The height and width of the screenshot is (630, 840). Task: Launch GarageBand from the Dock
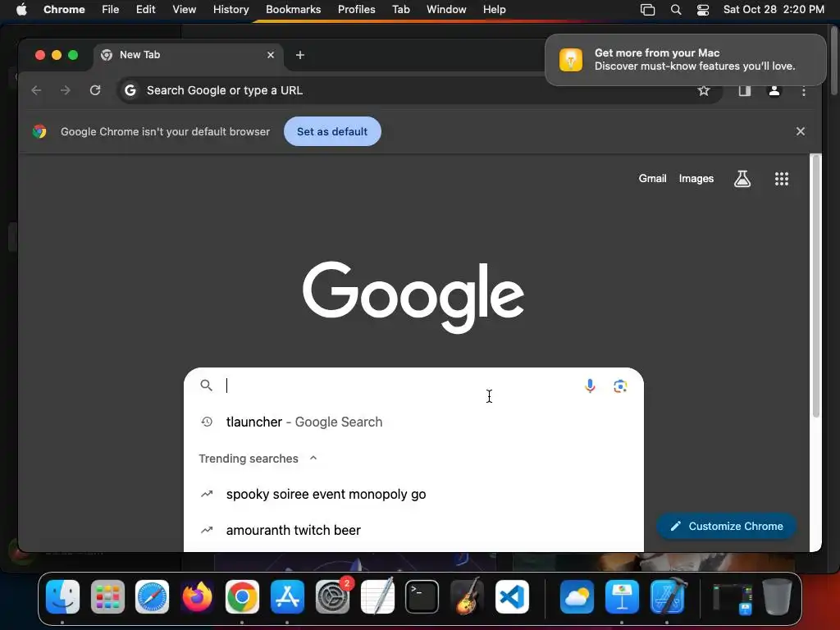pos(467,596)
